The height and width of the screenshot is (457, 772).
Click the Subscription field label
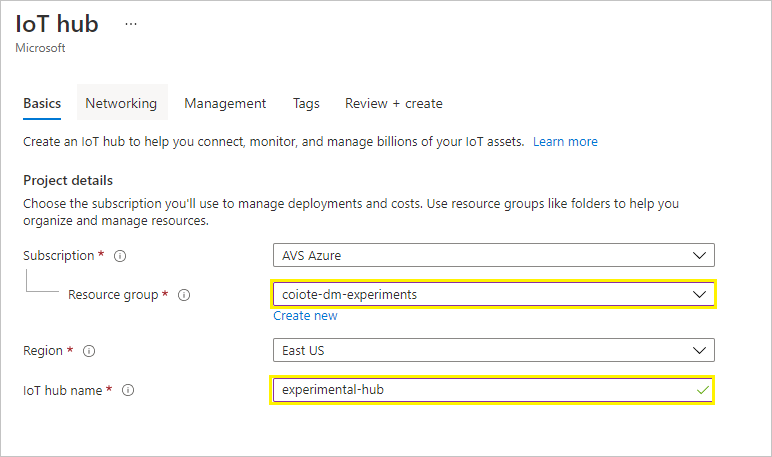tap(59, 256)
